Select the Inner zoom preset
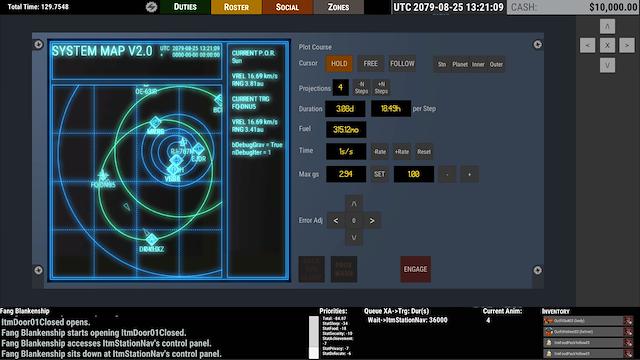 (478, 64)
